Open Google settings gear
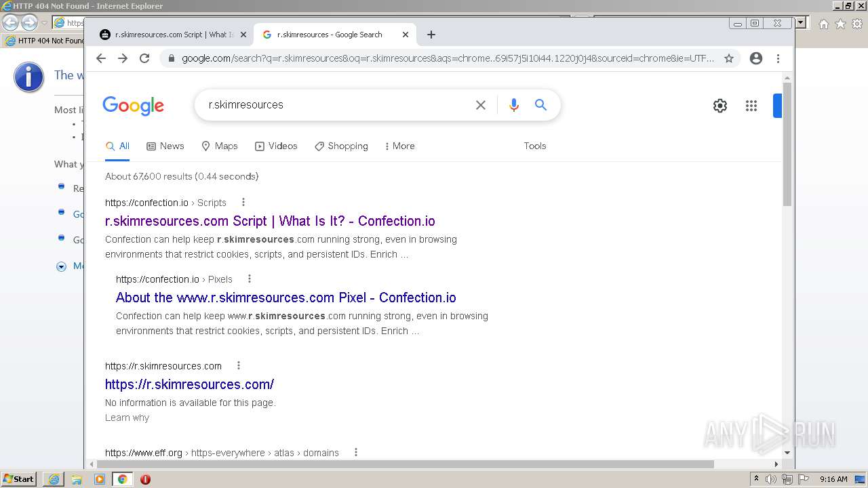This screenshot has width=868, height=488. coord(720,106)
